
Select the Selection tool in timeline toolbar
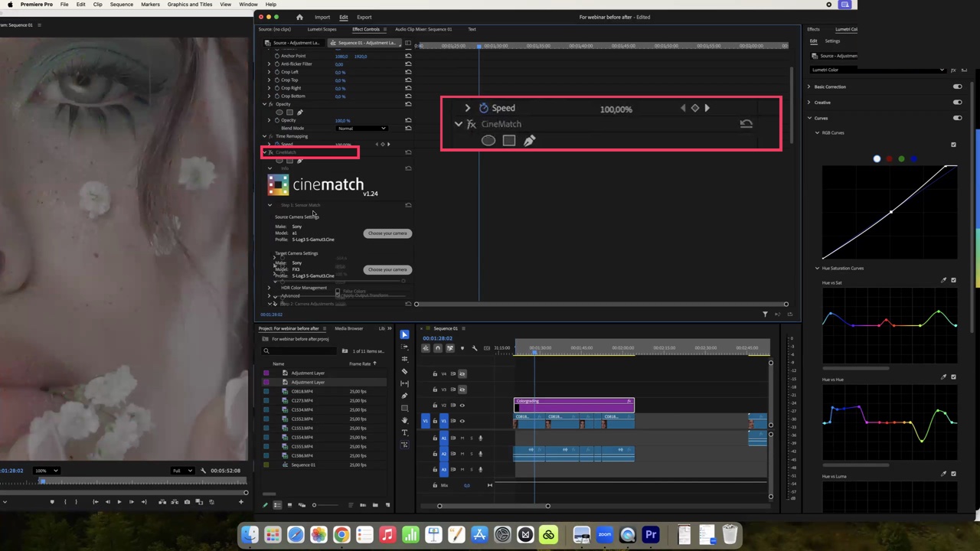tap(404, 334)
